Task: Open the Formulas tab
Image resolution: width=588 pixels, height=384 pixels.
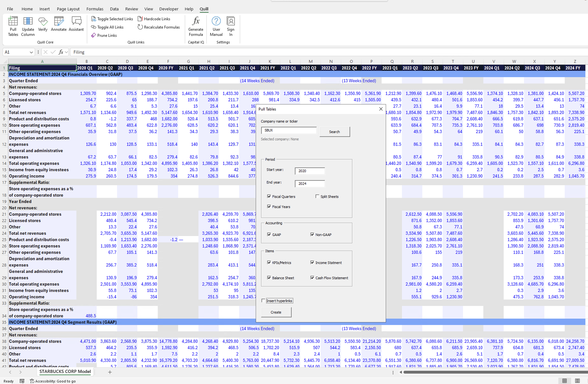Action: (95, 9)
